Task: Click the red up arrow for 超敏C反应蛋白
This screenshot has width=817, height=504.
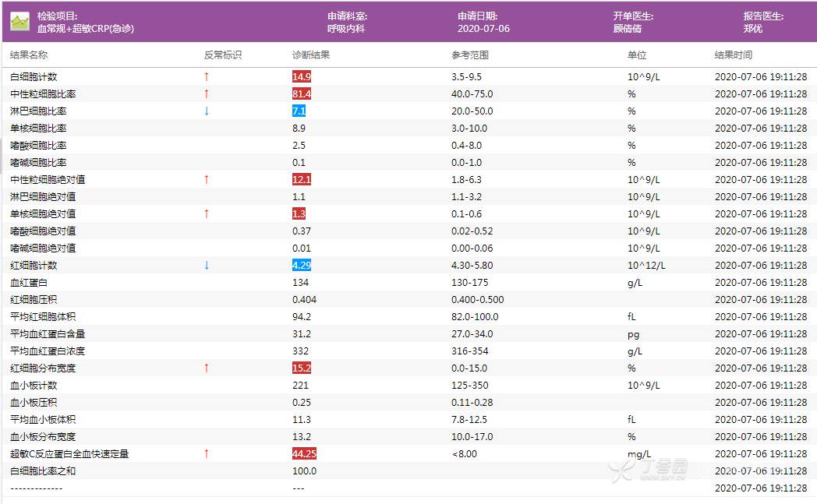Action: pyautogui.click(x=207, y=453)
